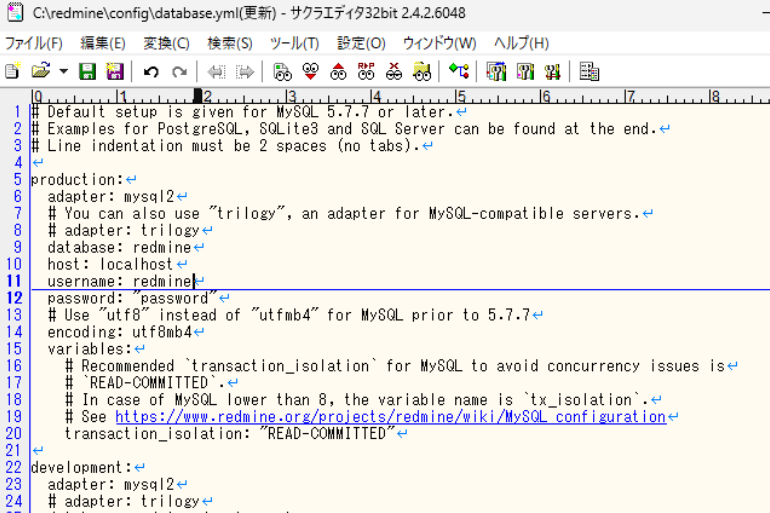Expand the recent files dropdown arrow
Screen dimensions: 770x513
tap(63, 71)
